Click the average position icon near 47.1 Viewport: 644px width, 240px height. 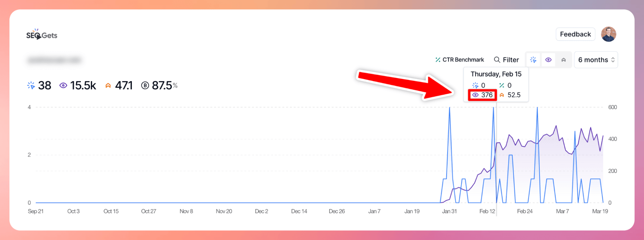click(108, 85)
